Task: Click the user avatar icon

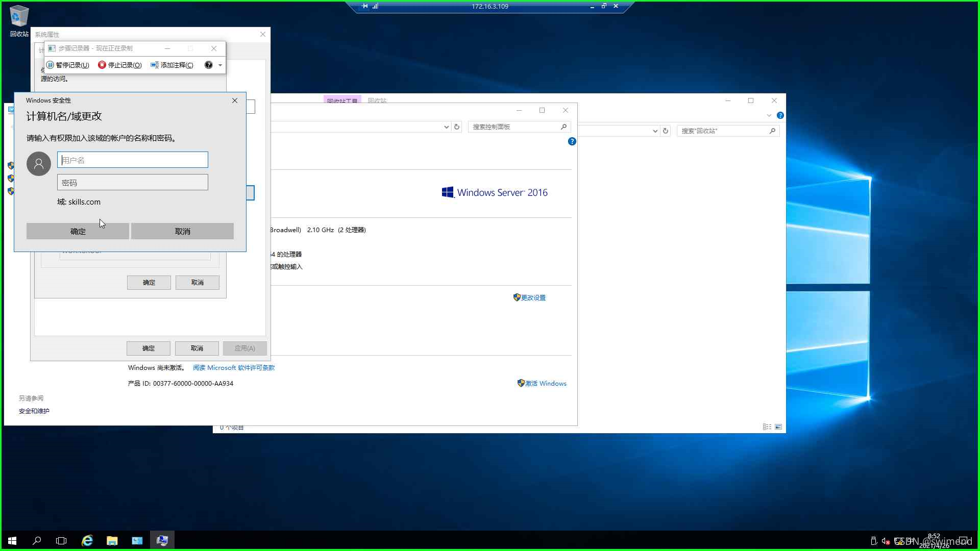Action: click(x=39, y=164)
